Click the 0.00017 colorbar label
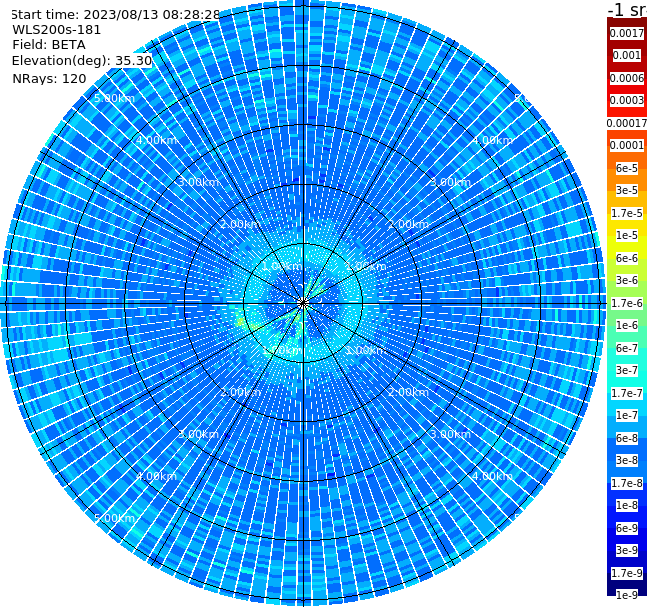This screenshot has height=607, width=647. pyautogui.click(x=627, y=123)
